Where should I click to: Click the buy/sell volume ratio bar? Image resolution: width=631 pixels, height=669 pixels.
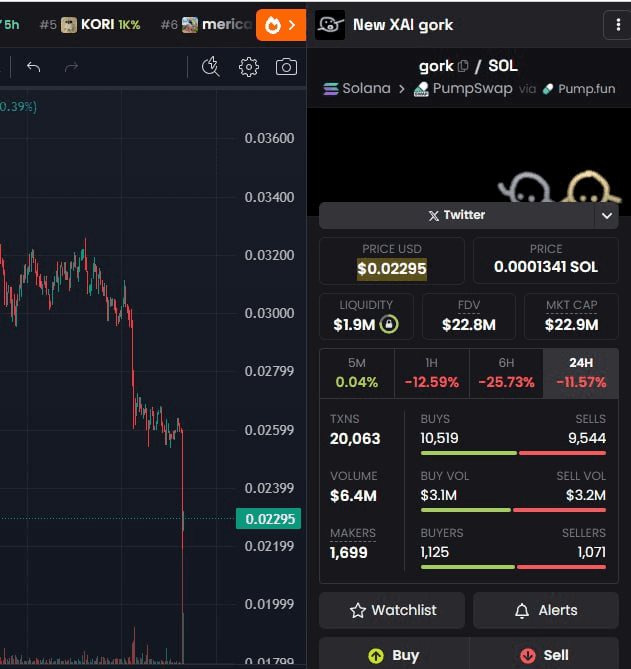click(513, 510)
